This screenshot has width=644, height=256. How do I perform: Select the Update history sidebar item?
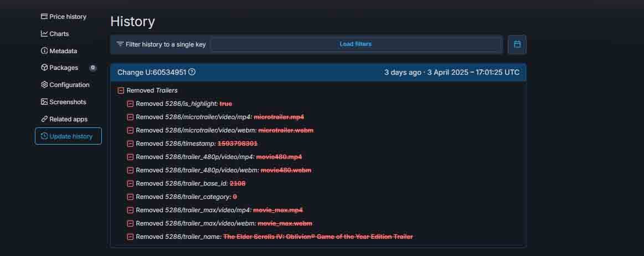pos(68,136)
